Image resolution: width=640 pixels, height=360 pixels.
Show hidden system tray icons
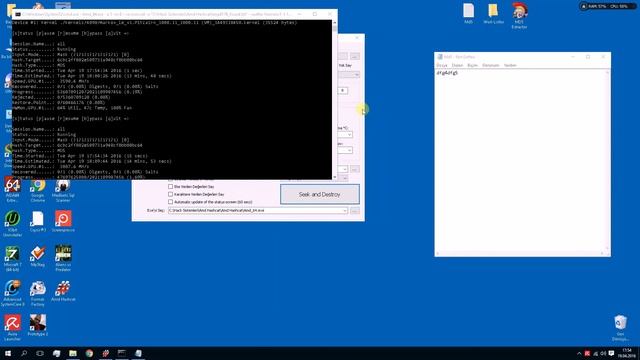[x=579, y=353]
